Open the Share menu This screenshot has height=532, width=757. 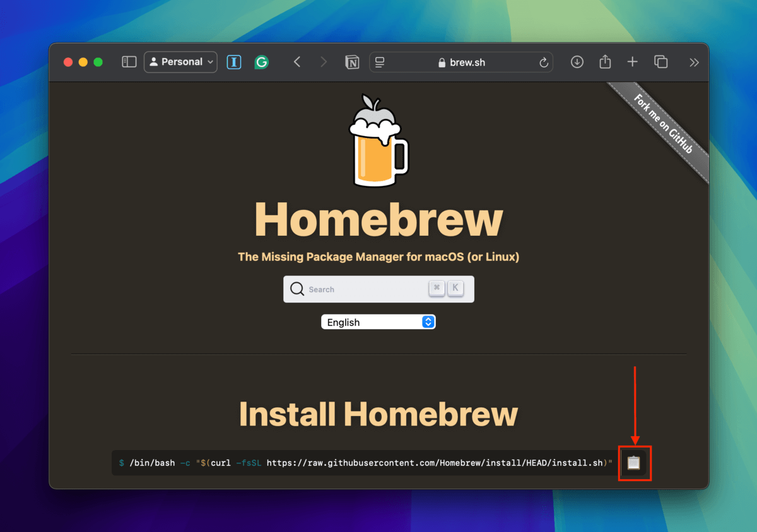pyautogui.click(x=605, y=61)
